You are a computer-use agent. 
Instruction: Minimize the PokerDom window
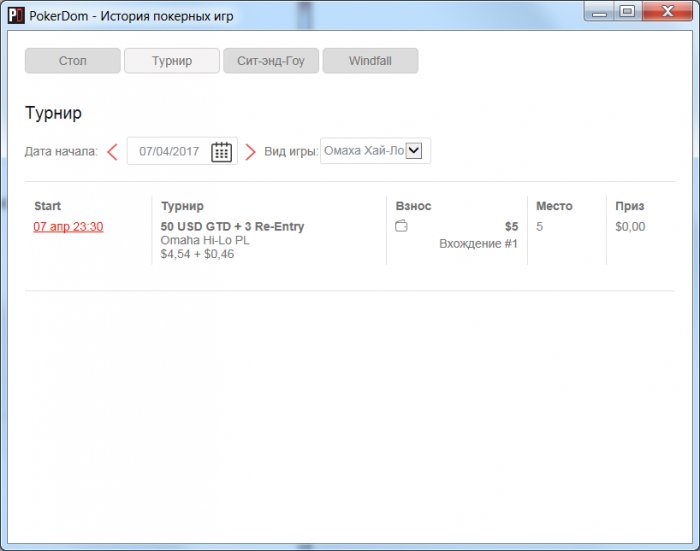pyautogui.click(x=599, y=11)
